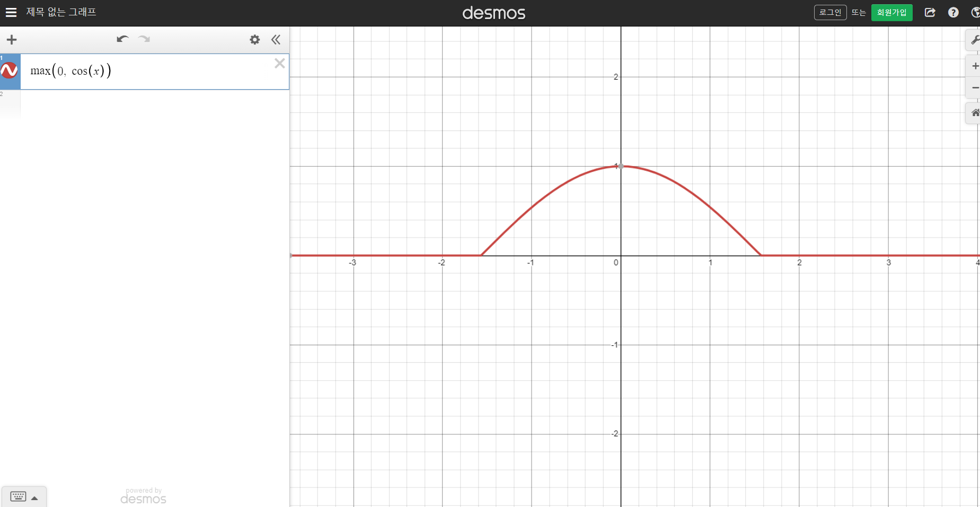Click the 로그인 login button

(x=830, y=12)
